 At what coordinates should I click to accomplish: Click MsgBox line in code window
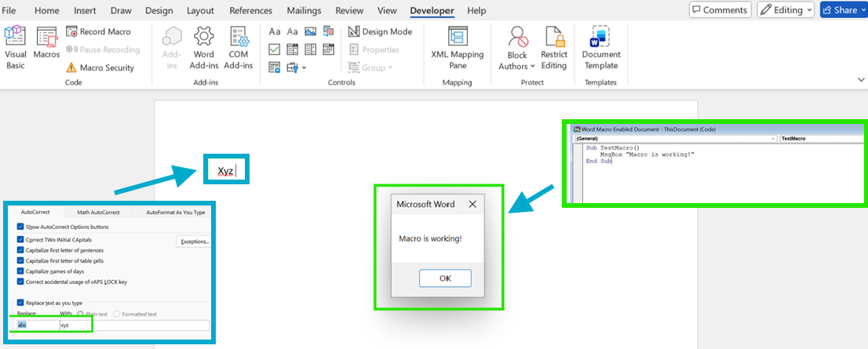(647, 155)
